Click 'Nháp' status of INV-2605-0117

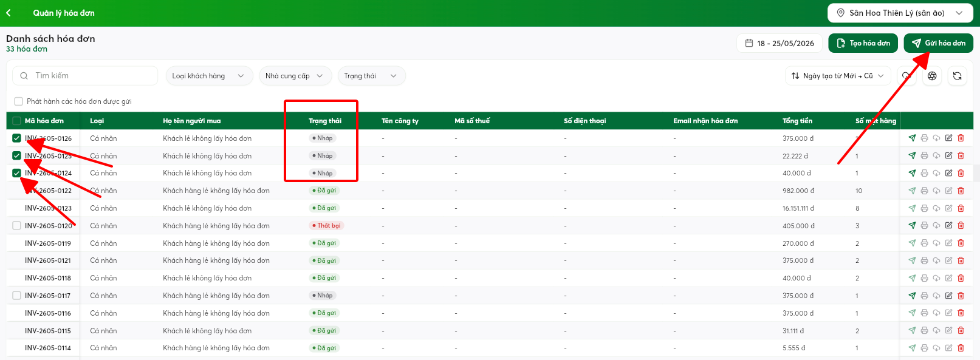pos(323,296)
